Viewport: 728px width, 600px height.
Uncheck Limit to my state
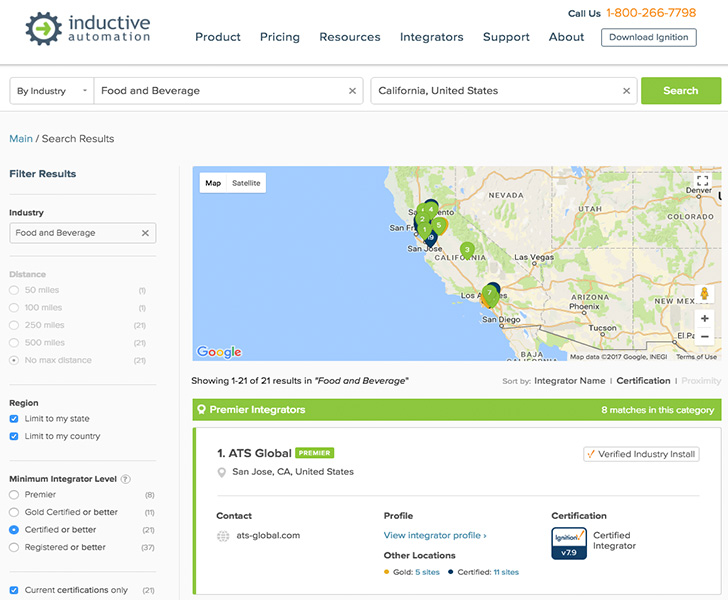pos(14,419)
